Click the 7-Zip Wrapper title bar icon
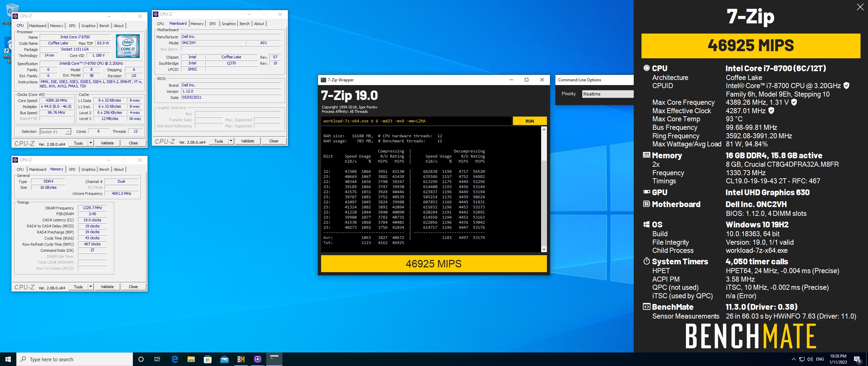868x366 pixels. [323, 80]
